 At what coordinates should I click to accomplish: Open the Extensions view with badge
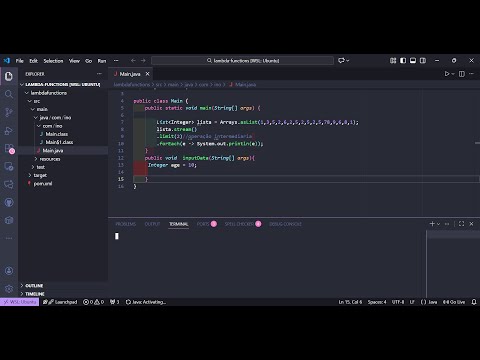pos(9,148)
